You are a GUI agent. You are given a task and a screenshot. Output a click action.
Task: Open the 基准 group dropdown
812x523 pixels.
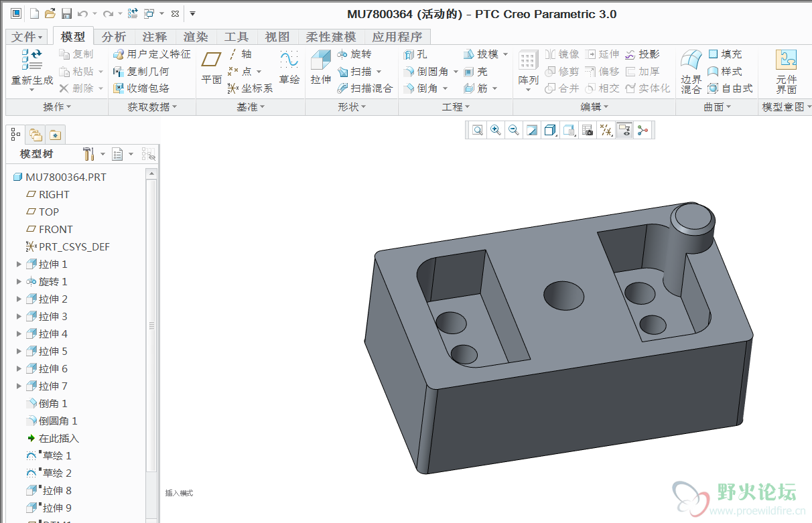251,107
